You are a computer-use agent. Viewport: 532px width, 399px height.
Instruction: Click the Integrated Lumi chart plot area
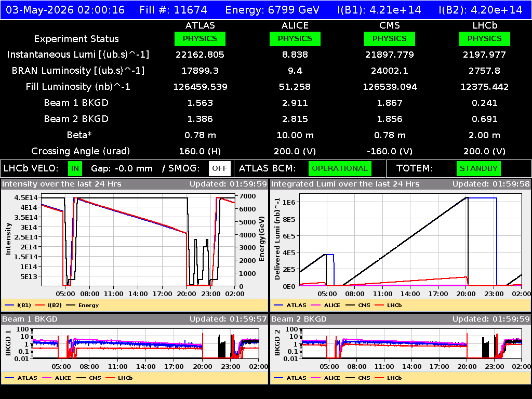click(x=410, y=240)
